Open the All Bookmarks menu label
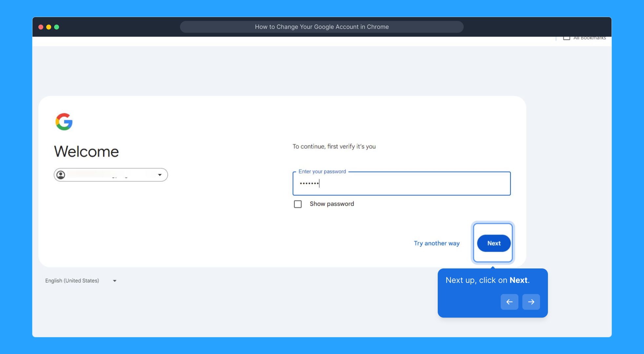644x354 pixels. pos(589,38)
